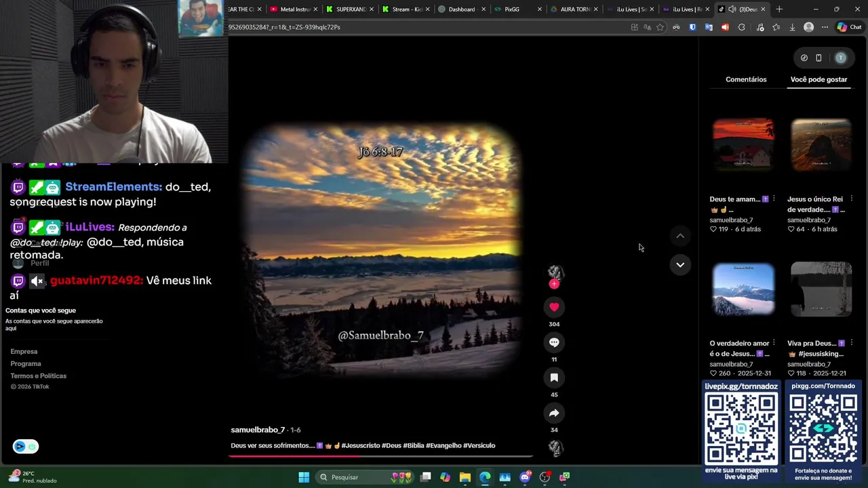This screenshot has height=488, width=868.
Task: Open the browser profile avatar in toolbar
Action: coord(808,27)
